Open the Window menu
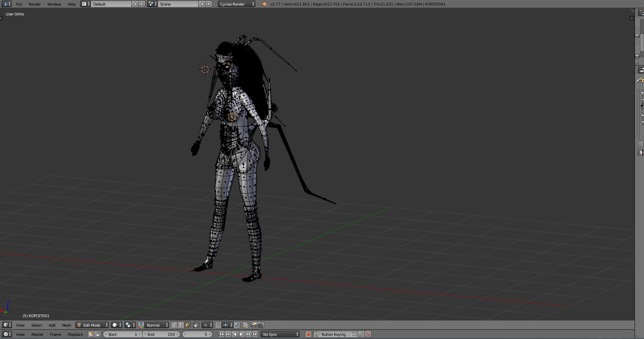This screenshot has width=644, height=339. pos(54,4)
